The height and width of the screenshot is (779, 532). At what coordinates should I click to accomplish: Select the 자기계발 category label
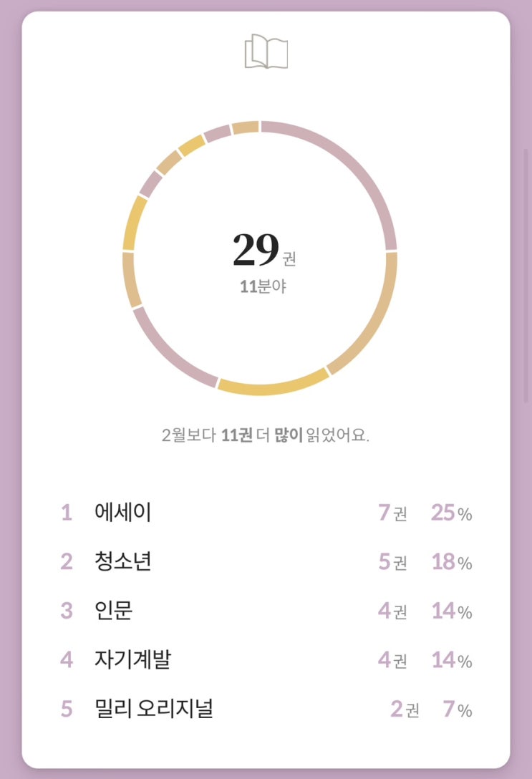click(x=132, y=659)
